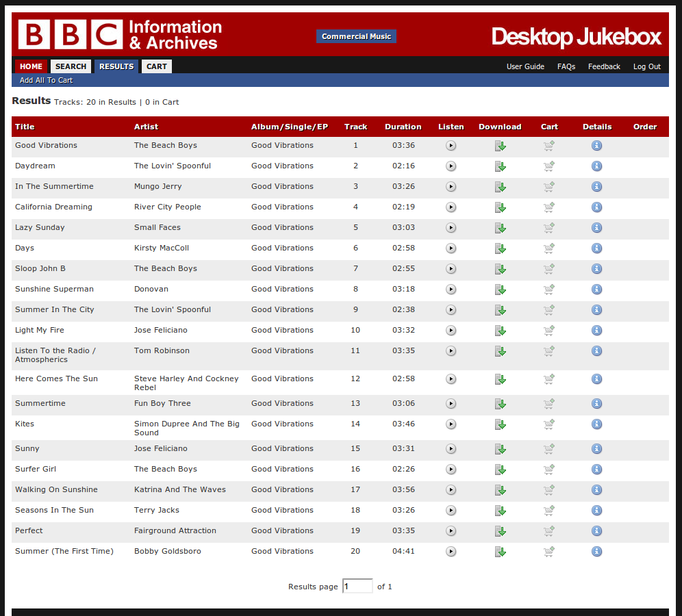Open the Cart tab
682x616 pixels.
coord(157,66)
